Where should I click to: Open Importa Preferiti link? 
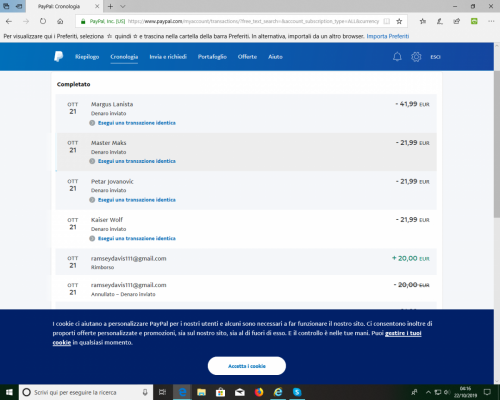388,36
